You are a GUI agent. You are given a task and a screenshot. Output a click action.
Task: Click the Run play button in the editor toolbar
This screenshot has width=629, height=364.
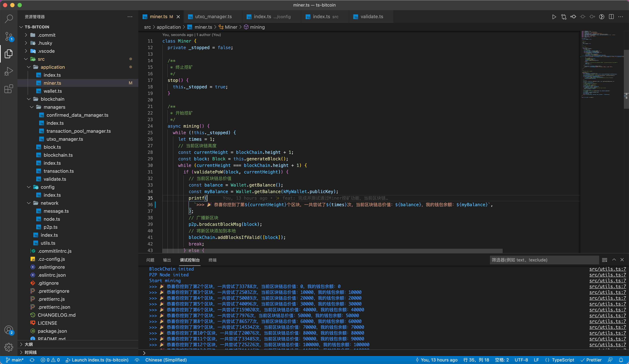[554, 17]
